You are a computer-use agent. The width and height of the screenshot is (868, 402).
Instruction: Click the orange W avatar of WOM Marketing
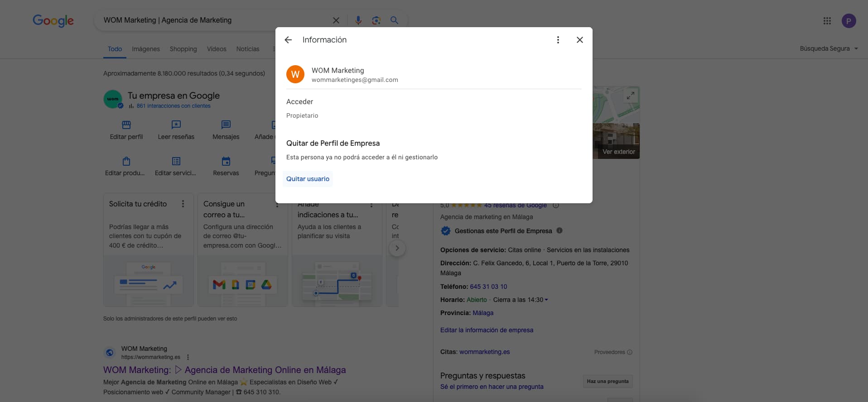pyautogui.click(x=295, y=74)
